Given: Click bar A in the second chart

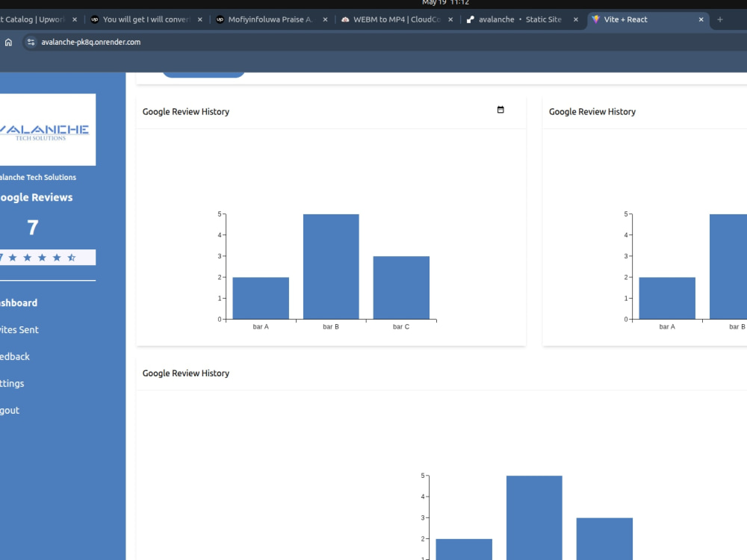Looking at the screenshot, I should coord(667,298).
